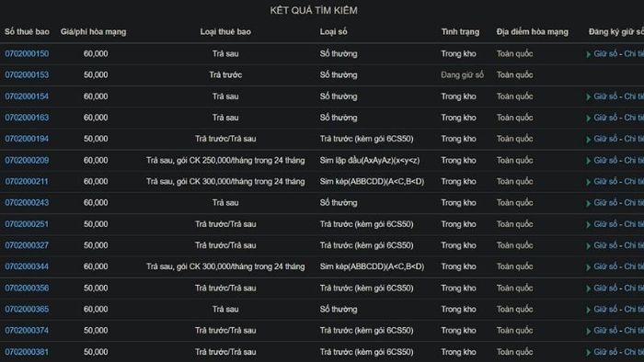Click the green arrow icon for 0702000154
The image size is (644, 362).
pyautogui.click(x=589, y=96)
